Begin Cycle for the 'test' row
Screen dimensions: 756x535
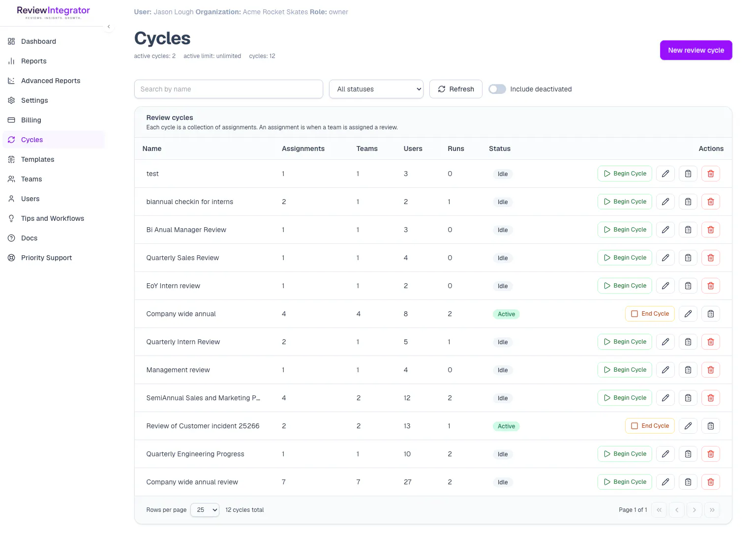625,174
